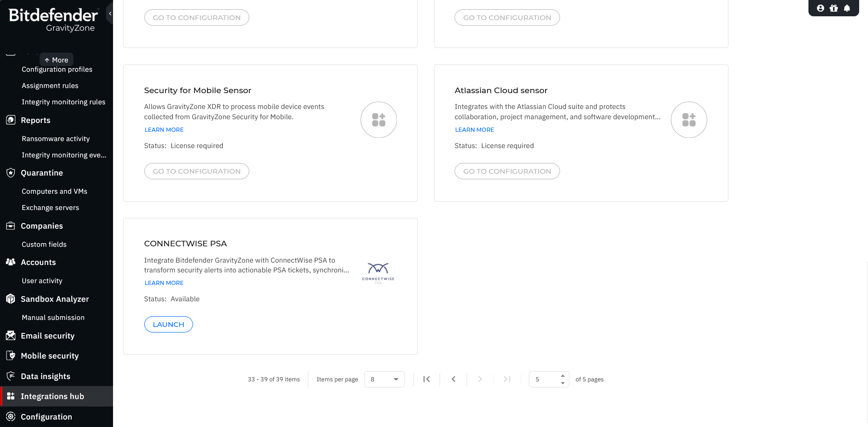This screenshot has width=868, height=427.
Task: Click Go to Configuration for Atlassian Cloud
Action: [507, 171]
